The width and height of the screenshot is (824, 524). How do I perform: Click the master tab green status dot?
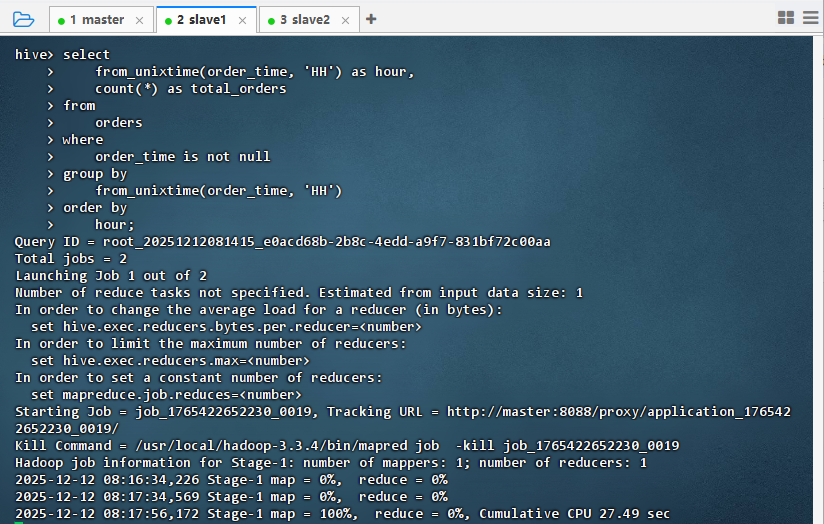click(x=61, y=21)
